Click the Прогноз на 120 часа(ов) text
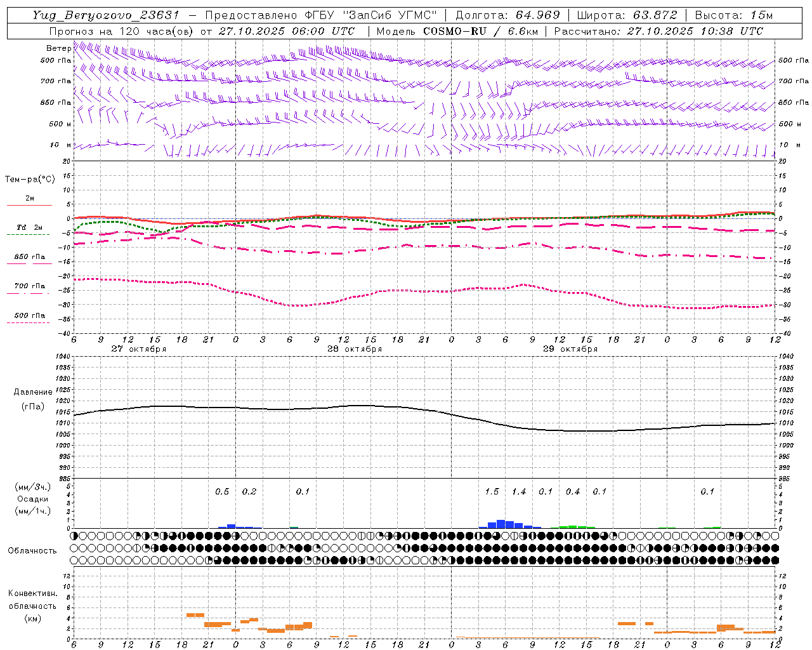 (x=121, y=31)
